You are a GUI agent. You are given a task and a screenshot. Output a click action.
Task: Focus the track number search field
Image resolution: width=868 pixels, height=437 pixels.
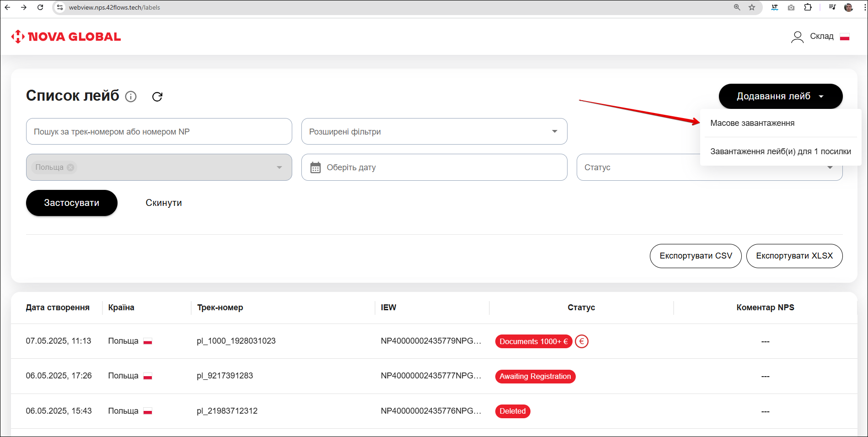[159, 132]
